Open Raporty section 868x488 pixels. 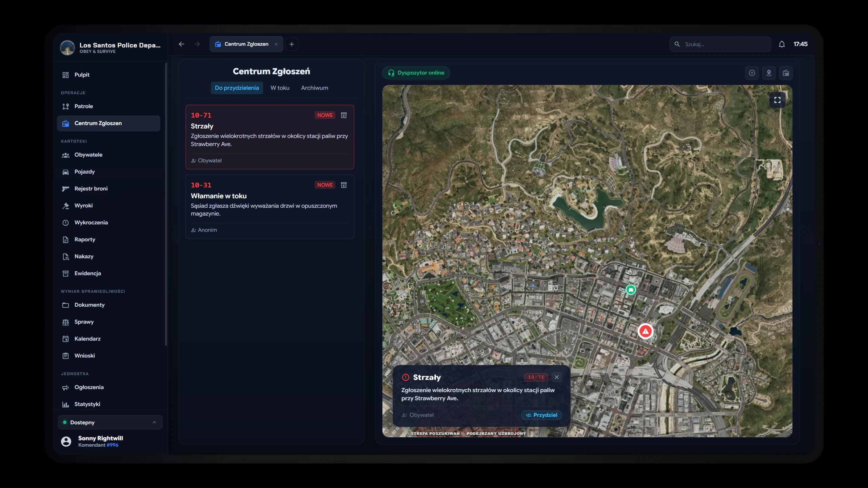tap(108, 240)
